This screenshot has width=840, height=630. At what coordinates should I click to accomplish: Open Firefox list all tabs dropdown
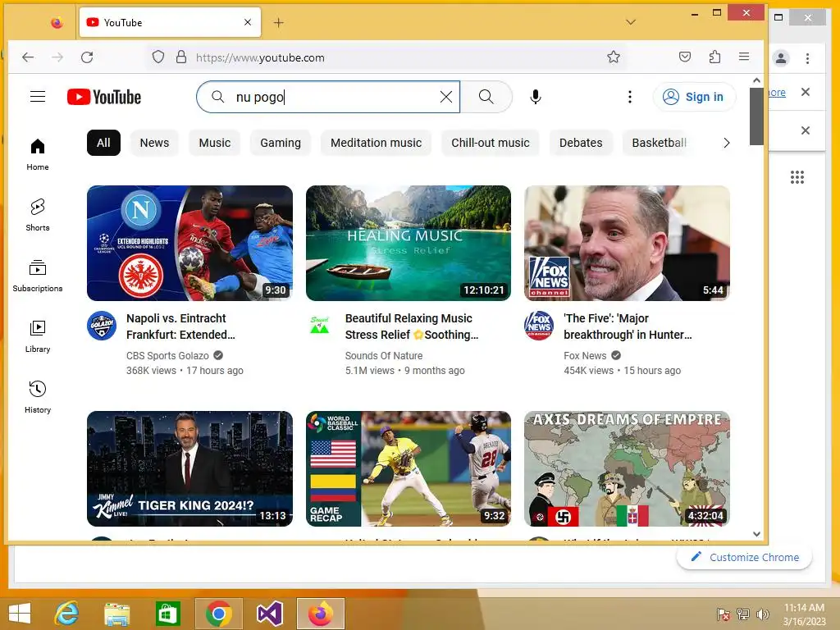tap(631, 22)
